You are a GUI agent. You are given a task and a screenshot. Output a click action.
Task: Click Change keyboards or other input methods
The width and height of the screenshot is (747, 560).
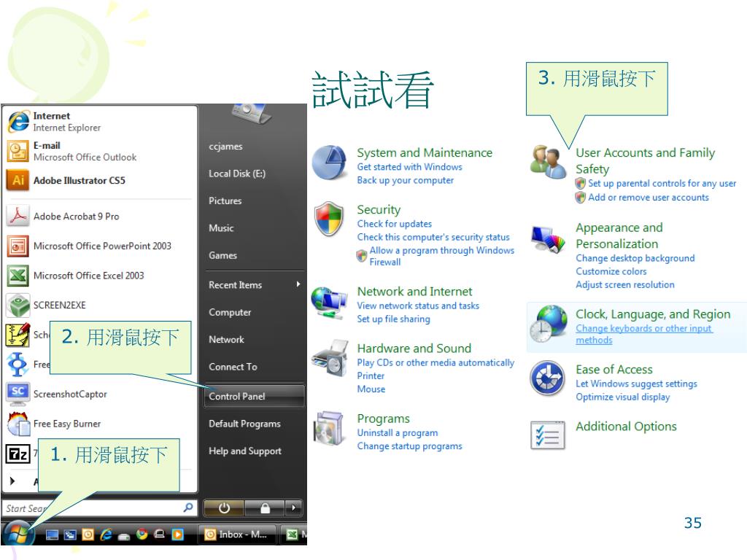coord(643,334)
